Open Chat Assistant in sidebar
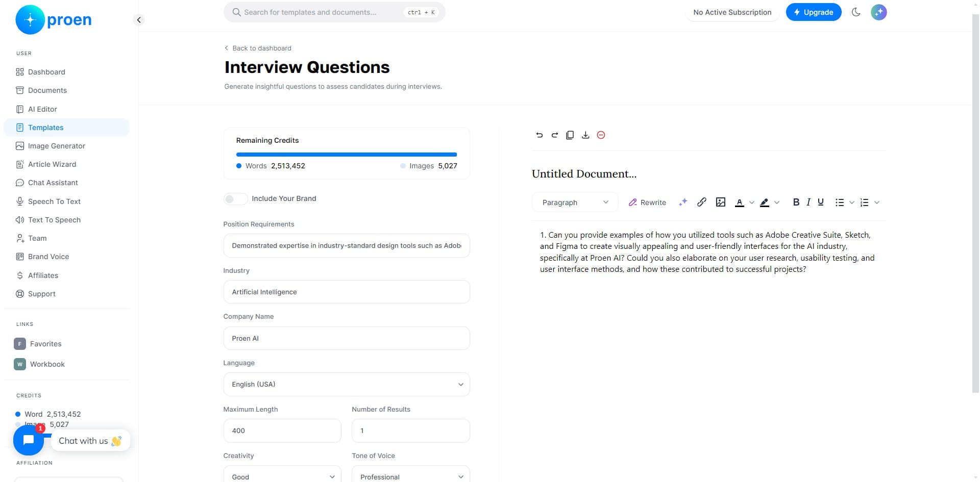Viewport: 980px width, 482px height. tap(66, 183)
